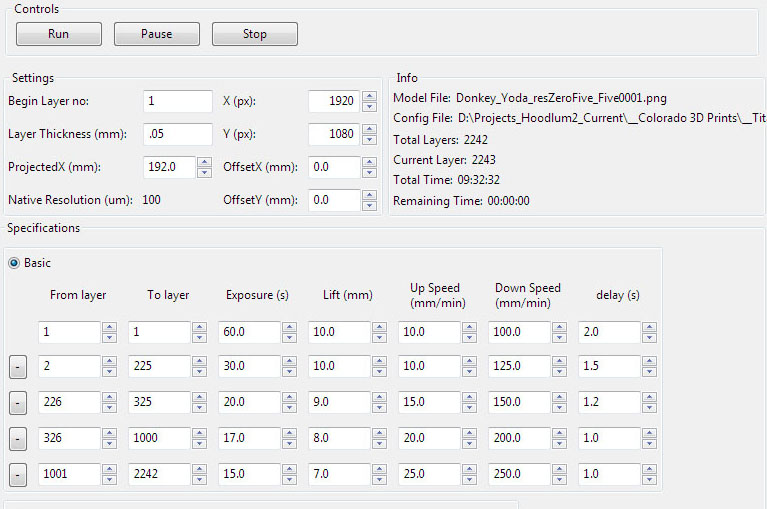Increase the last row delay spinner
Image resolution: width=767 pixels, height=509 pixels.
point(649,470)
